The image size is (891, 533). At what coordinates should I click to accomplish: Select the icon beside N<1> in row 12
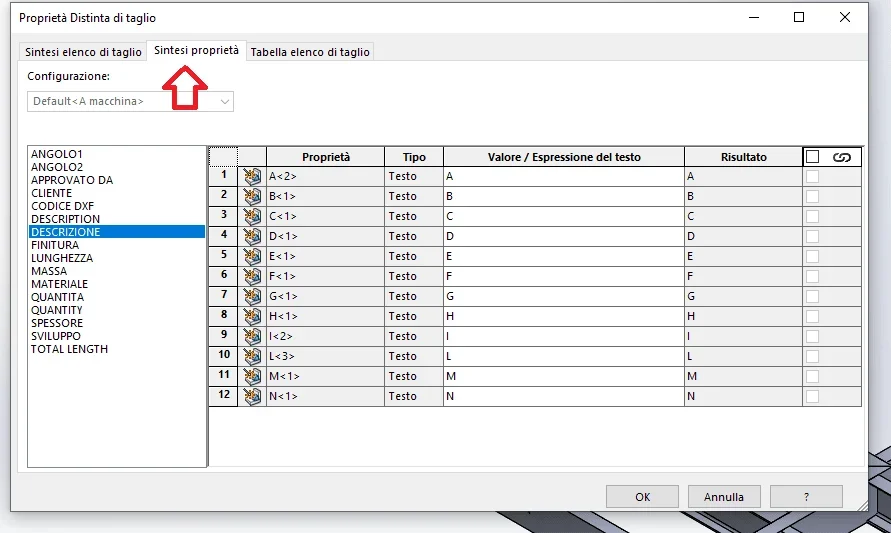(x=252, y=396)
